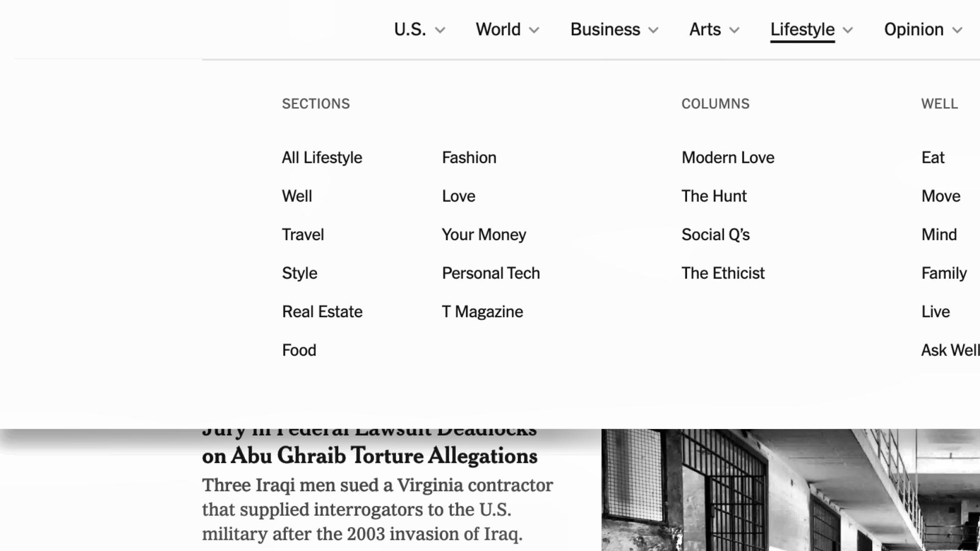Navigate to The Hunt column
This screenshot has width=980, height=551.
point(714,196)
